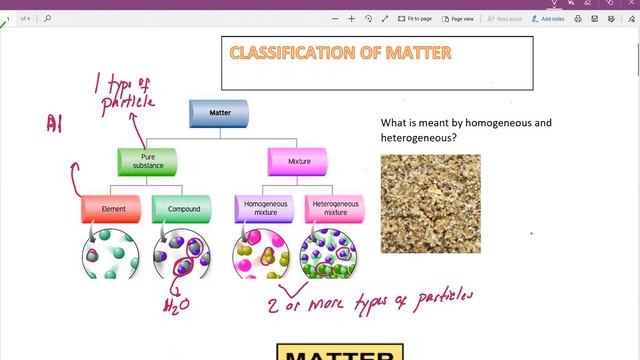Click the yellow MATTER box at the bottom

click(x=340, y=352)
